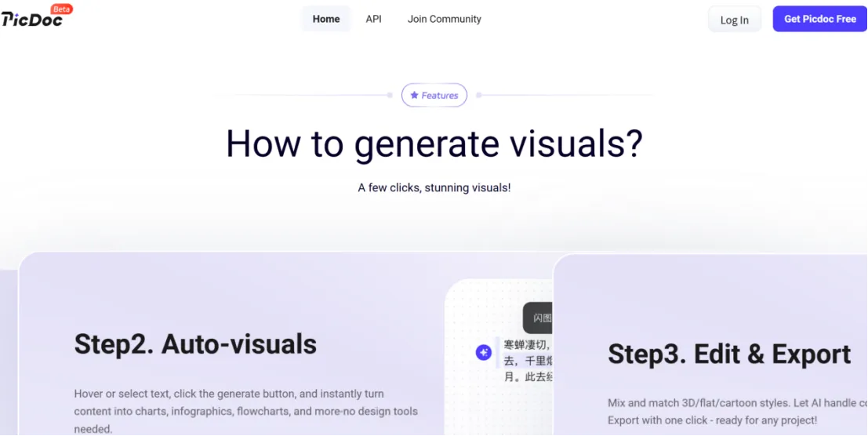Click the Get Picdoc Free button
The image size is (868, 436).
[819, 19]
